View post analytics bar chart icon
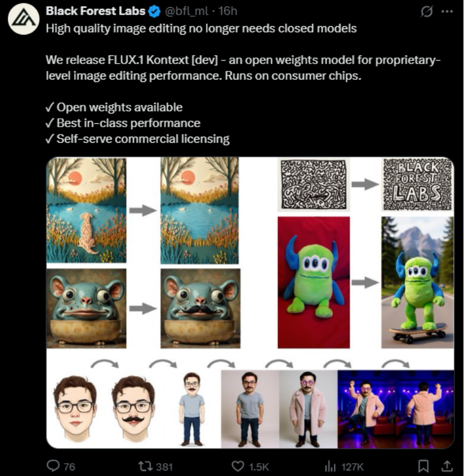The height and width of the screenshot is (476, 464). [x=330, y=467]
